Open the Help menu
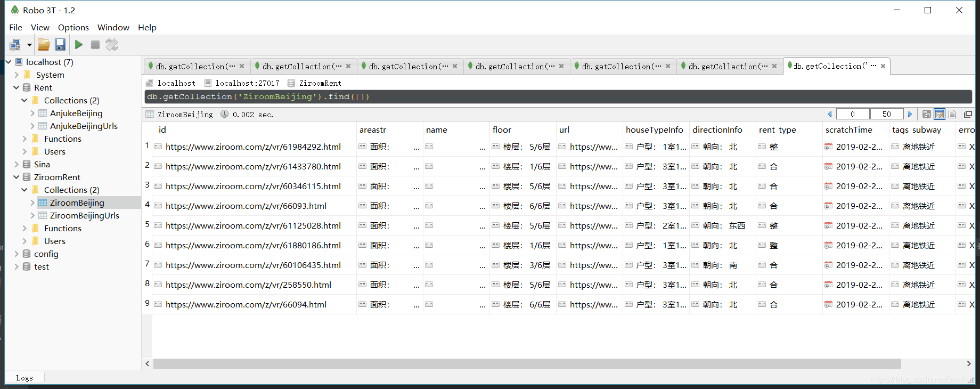980x389 pixels. pos(147,27)
